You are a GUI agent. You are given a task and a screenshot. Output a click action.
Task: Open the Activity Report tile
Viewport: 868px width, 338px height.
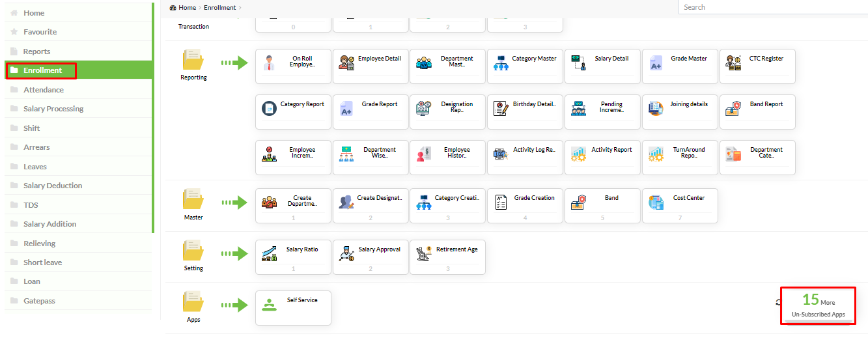tap(603, 158)
